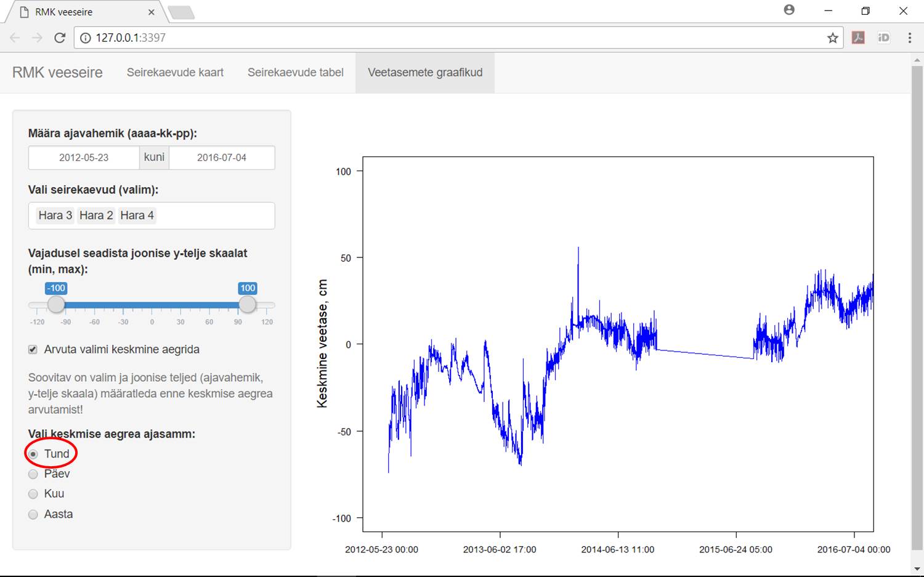
Task: Open the Chrome three-dot menu
Action: (909, 38)
